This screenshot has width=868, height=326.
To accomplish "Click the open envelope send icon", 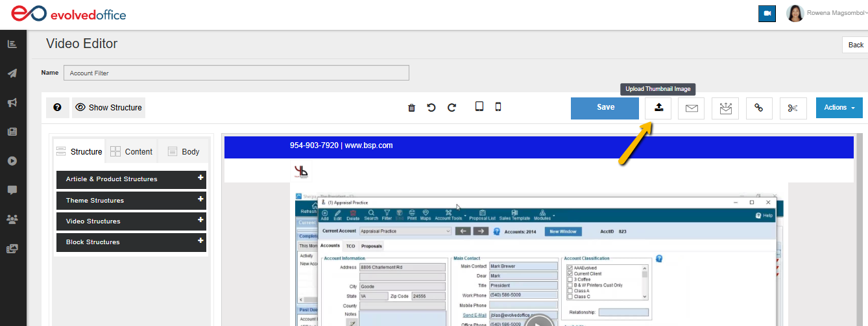I will pyautogui.click(x=725, y=108).
